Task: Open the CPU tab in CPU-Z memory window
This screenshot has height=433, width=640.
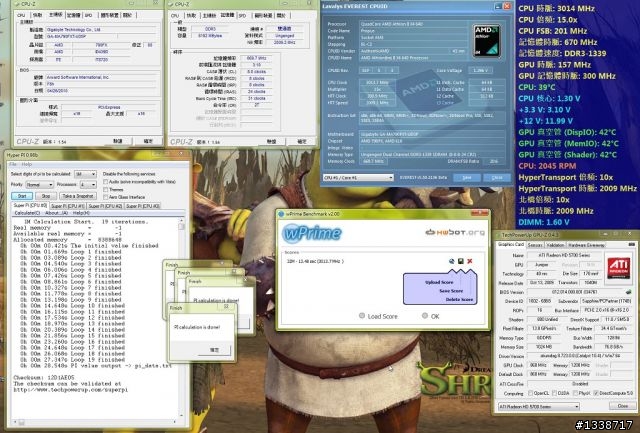Action: [x=175, y=16]
